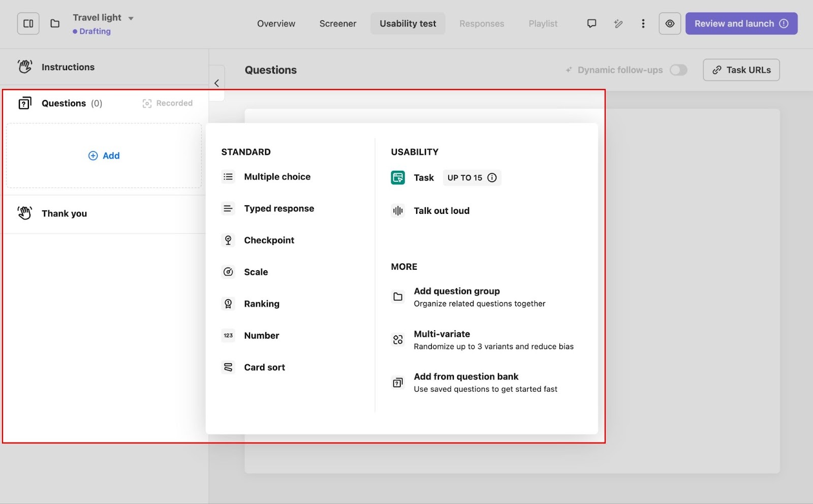Open the Task URLs button
This screenshot has width=813, height=504.
coord(741,70)
